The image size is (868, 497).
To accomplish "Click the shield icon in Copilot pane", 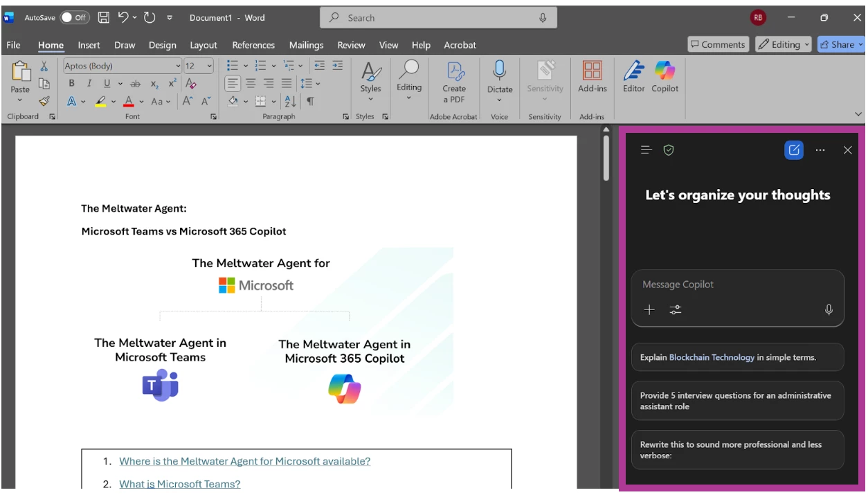I will point(669,150).
